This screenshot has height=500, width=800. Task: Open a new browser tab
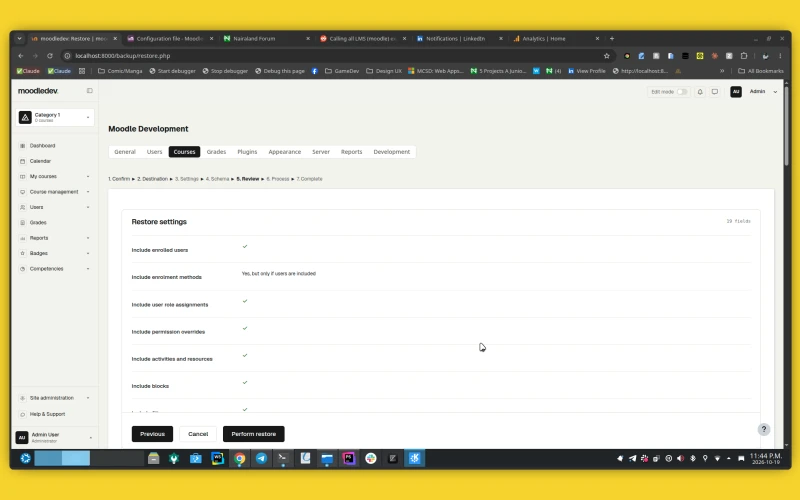pyautogui.click(x=612, y=38)
